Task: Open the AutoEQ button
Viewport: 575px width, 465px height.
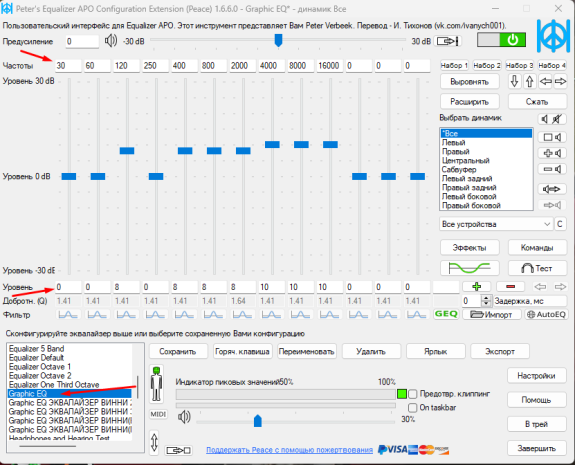Action: coord(546,314)
